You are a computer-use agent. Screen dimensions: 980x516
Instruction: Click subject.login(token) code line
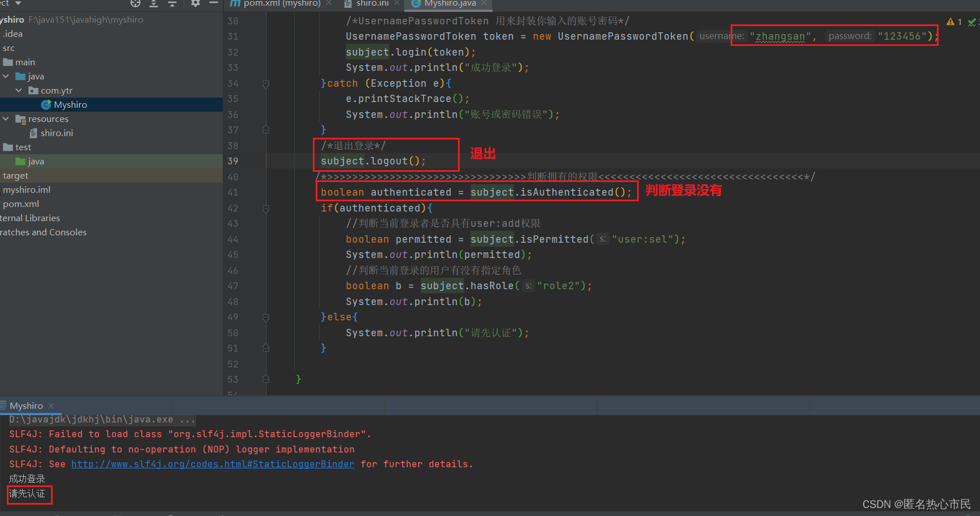(x=411, y=53)
